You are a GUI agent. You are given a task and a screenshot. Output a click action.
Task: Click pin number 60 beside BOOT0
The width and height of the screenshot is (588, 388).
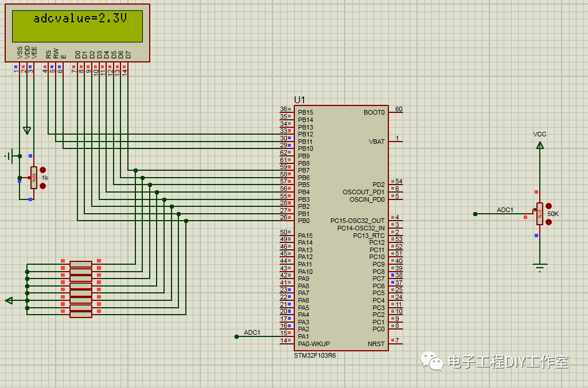399,109
